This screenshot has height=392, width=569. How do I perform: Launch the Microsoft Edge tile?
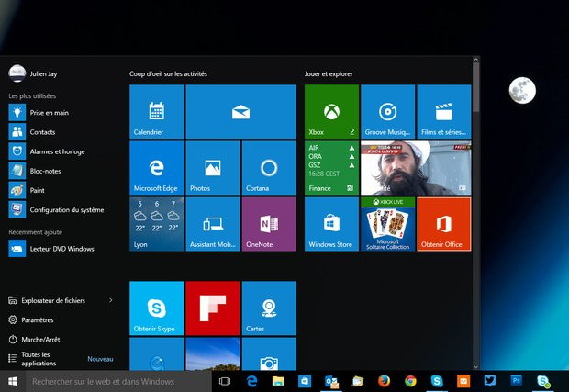(156, 168)
